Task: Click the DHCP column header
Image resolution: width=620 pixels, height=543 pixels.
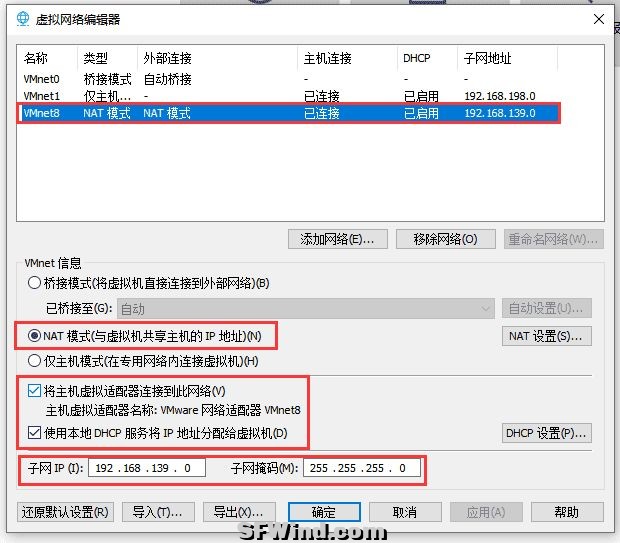Action: [428, 58]
